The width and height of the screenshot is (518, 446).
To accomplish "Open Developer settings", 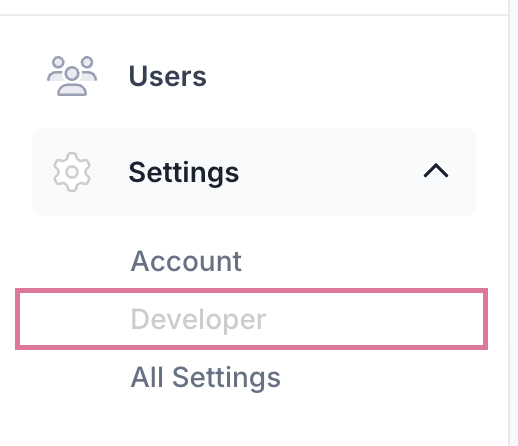I will click(x=198, y=319).
